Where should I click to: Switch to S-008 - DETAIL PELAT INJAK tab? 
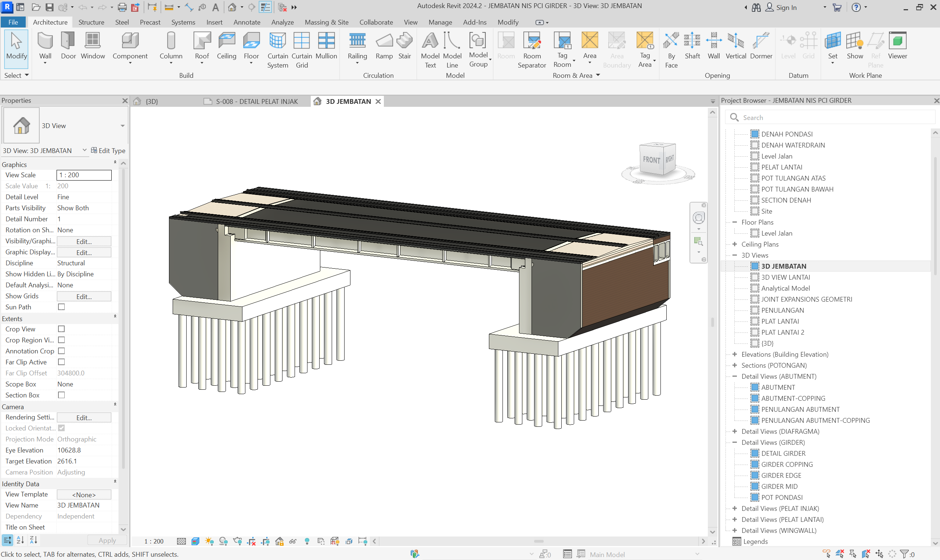[x=256, y=102]
